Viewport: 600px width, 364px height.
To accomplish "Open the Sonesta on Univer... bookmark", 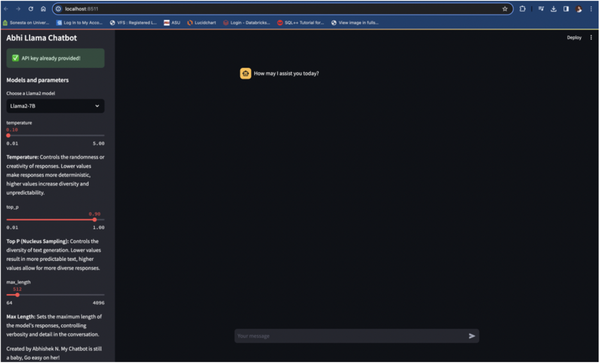I will (26, 22).
